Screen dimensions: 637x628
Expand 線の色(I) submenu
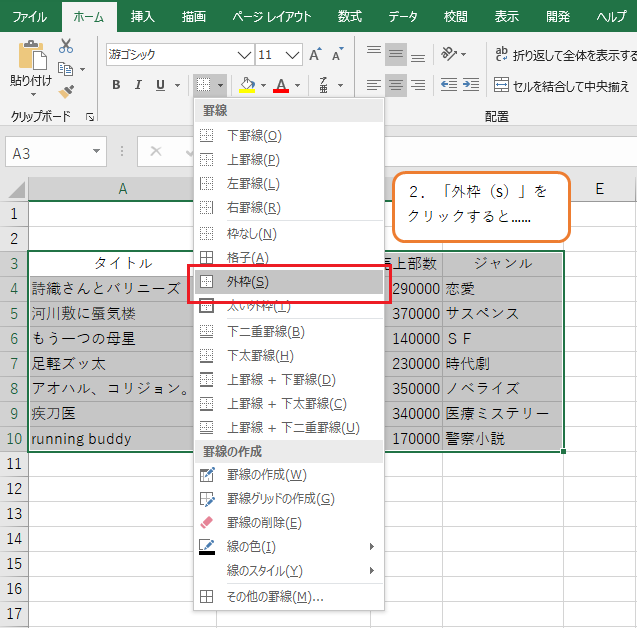(x=289, y=546)
